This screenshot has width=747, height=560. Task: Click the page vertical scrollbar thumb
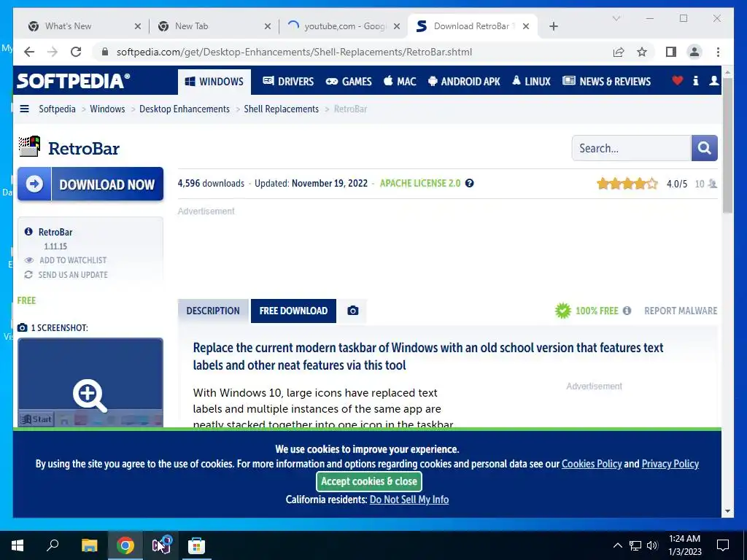727,145
